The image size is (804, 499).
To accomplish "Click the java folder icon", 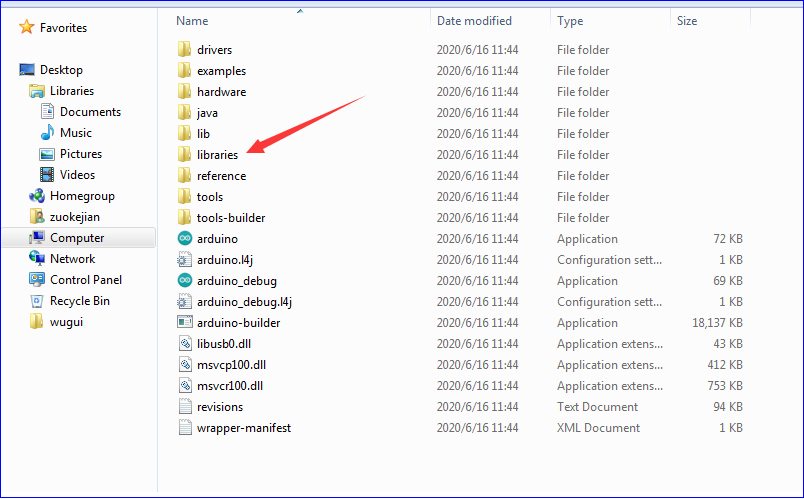I will click(x=185, y=113).
